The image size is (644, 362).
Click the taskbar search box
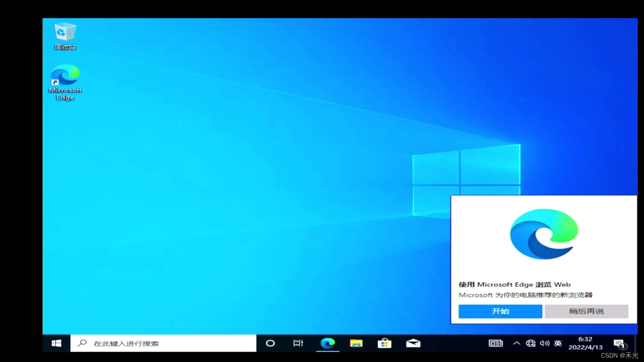pos(163,343)
